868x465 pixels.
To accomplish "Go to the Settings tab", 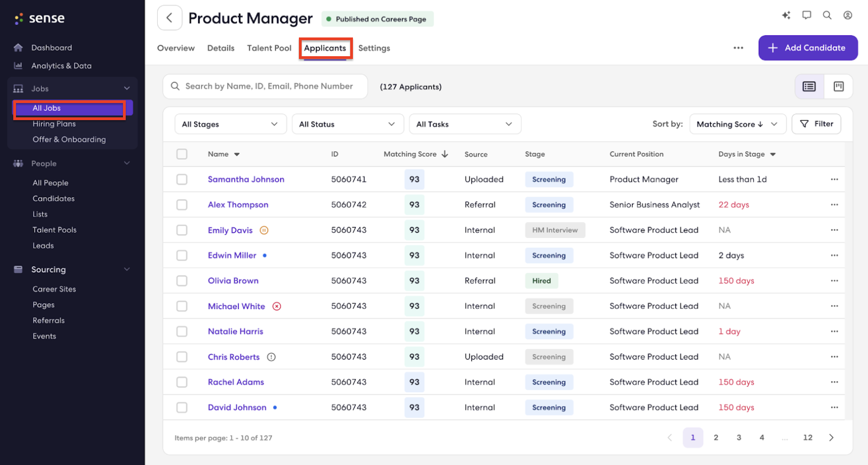I will click(x=374, y=48).
